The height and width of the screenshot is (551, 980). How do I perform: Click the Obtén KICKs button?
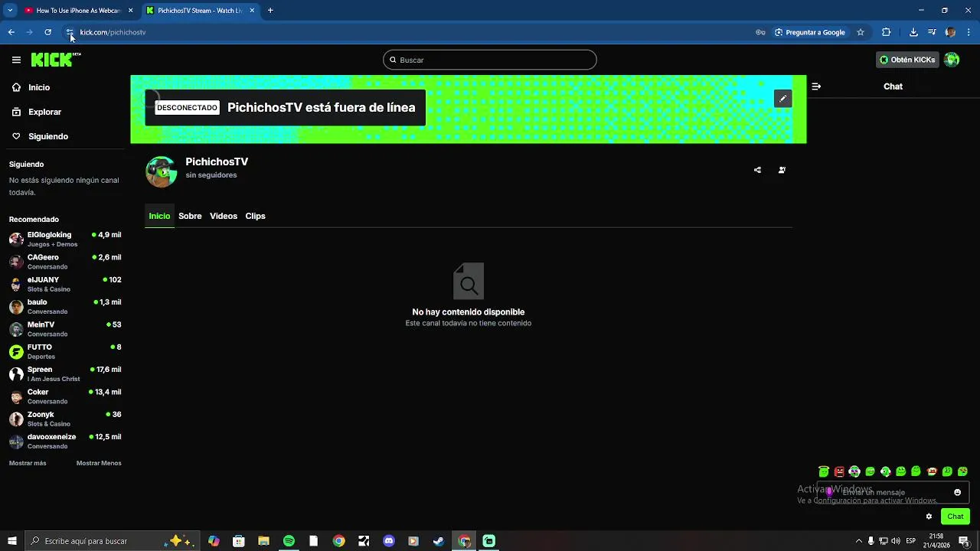(x=907, y=60)
